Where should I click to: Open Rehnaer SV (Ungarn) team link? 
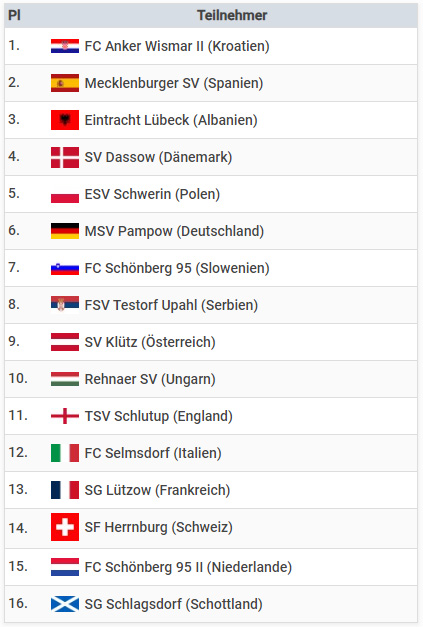pos(150,379)
